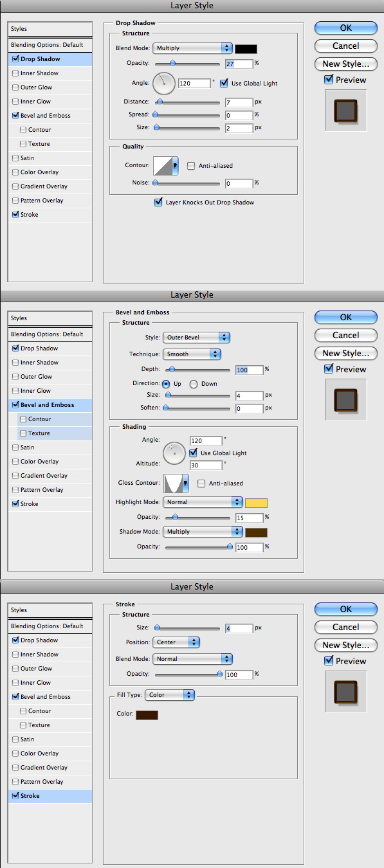Click the Drop Shadow Opacity slider handle
This screenshot has width=384, height=868.
(172, 63)
